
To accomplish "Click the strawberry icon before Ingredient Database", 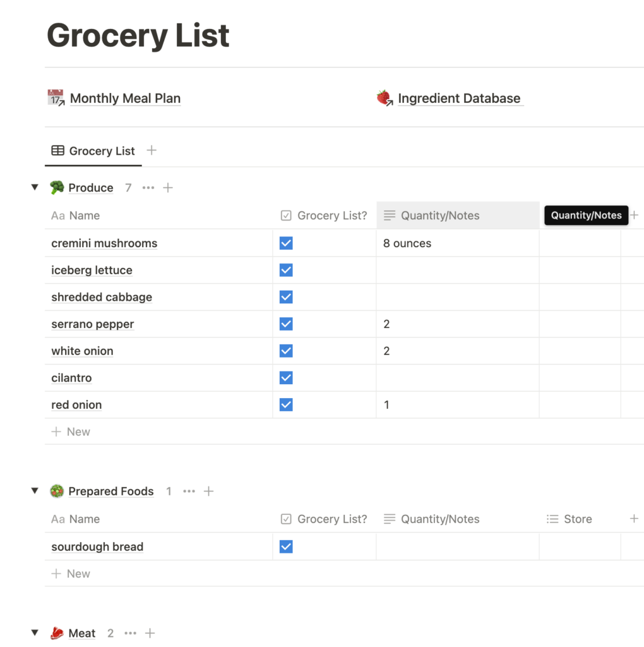I will point(384,97).
